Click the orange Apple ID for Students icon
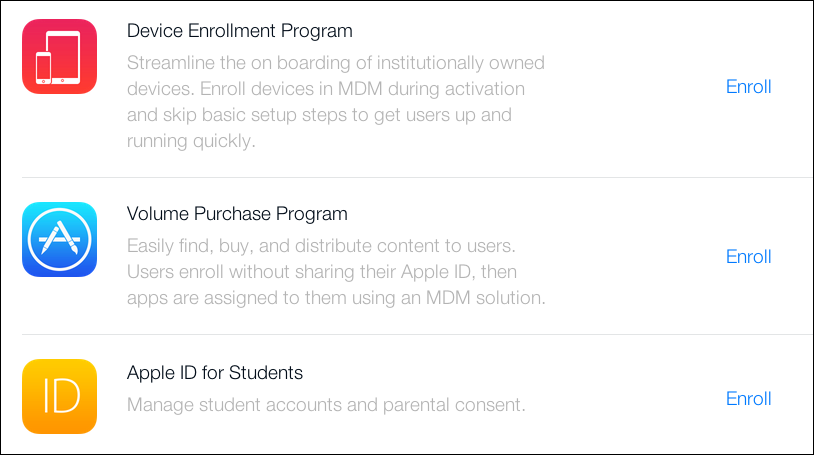814x455 pixels. tap(59, 396)
